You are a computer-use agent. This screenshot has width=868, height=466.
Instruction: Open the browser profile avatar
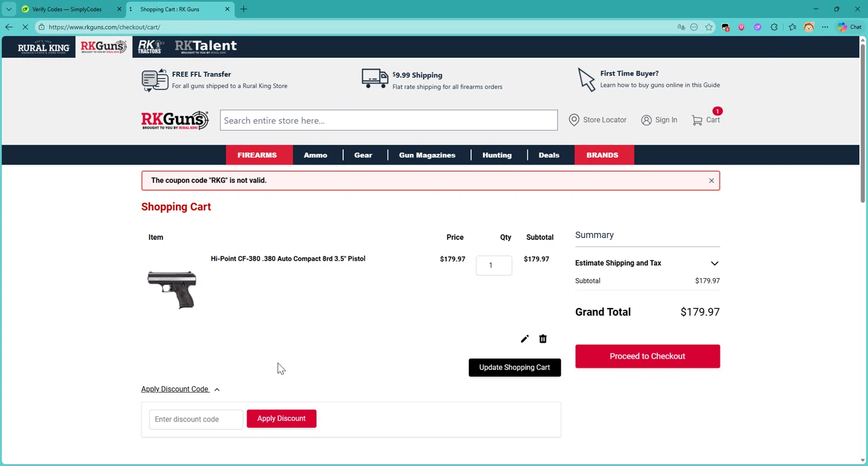click(x=809, y=27)
